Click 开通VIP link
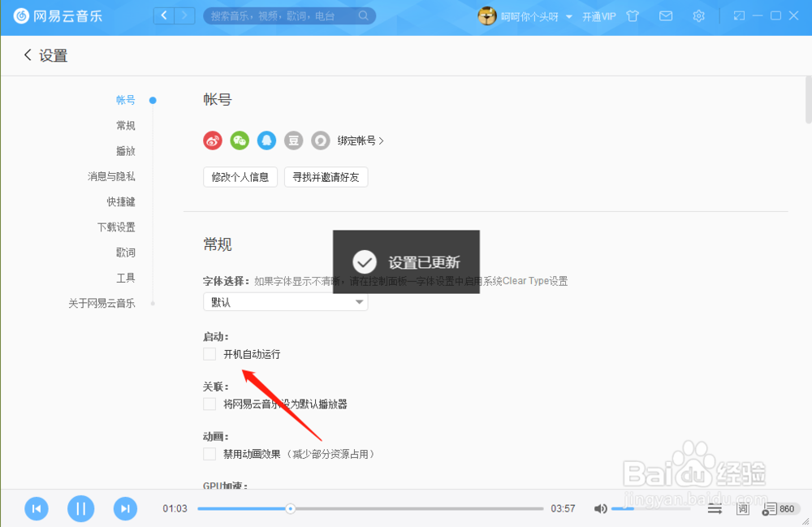This screenshot has height=527, width=812. click(x=599, y=16)
